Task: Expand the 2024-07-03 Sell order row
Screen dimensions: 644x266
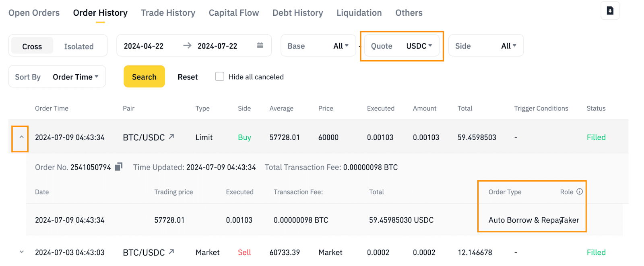Action: pos(21,252)
